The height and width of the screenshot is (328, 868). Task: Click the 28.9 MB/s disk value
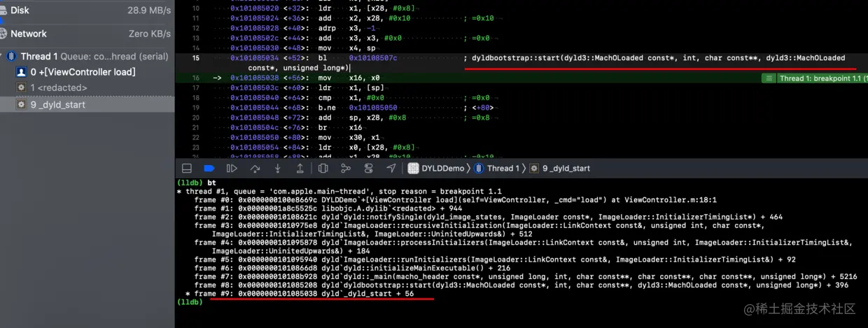click(149, 10)
